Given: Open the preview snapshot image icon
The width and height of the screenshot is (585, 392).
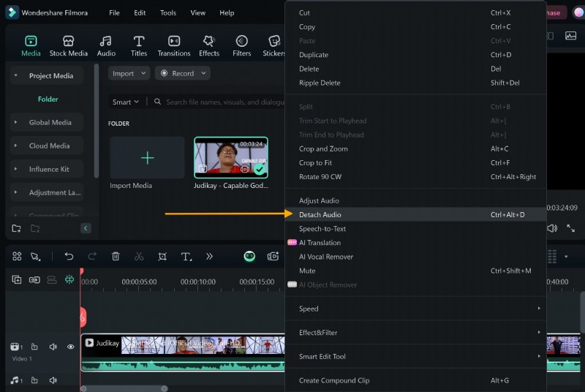Looking at the screenshot, I should click(570, 36).
